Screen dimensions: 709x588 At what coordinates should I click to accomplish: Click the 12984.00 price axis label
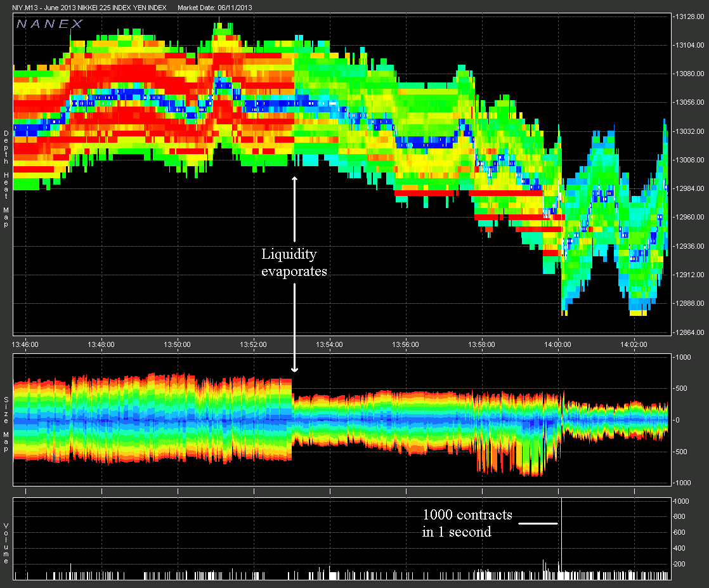690,188
